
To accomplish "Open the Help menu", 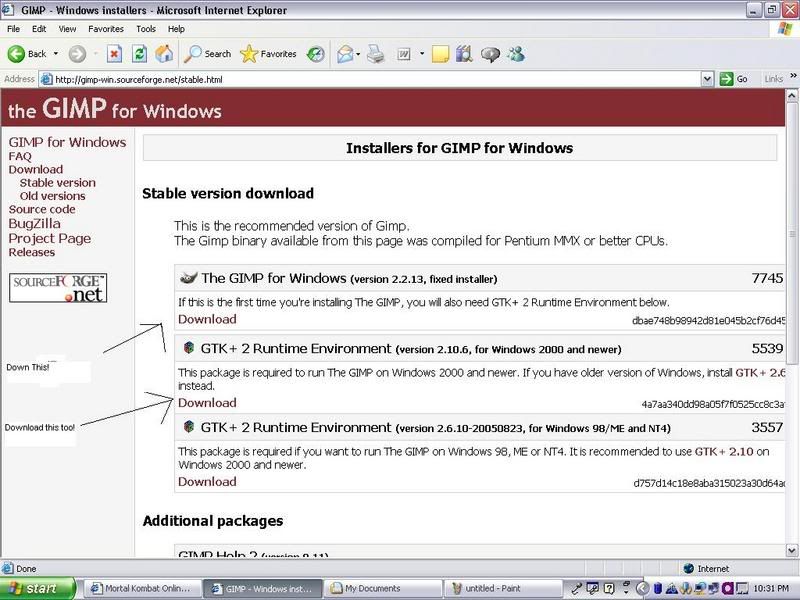I will (x=176, y=29).
